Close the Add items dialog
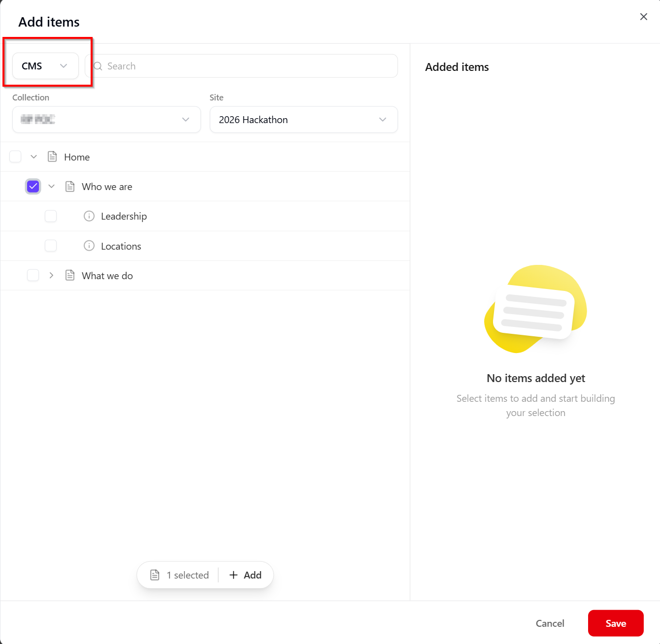 tap(643, 17)
